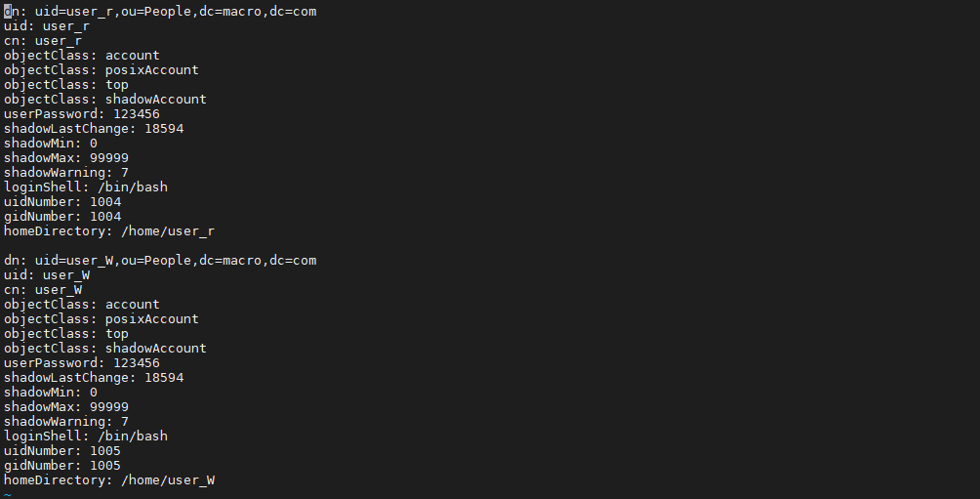Image resolution: width=980 pixels, height=499 pixels.
Task: Click the first loginShell: /bin/bash line
Action: tap(86, 187)
